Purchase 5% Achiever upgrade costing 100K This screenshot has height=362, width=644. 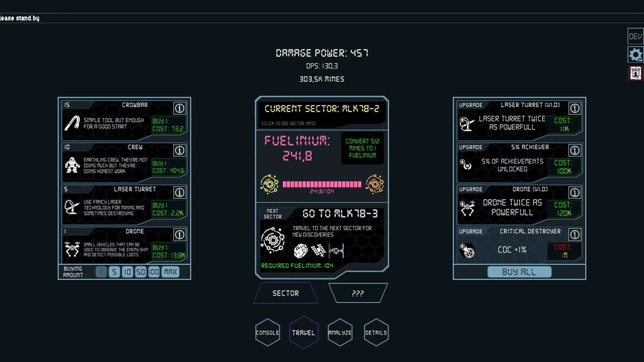click(564, 167)
